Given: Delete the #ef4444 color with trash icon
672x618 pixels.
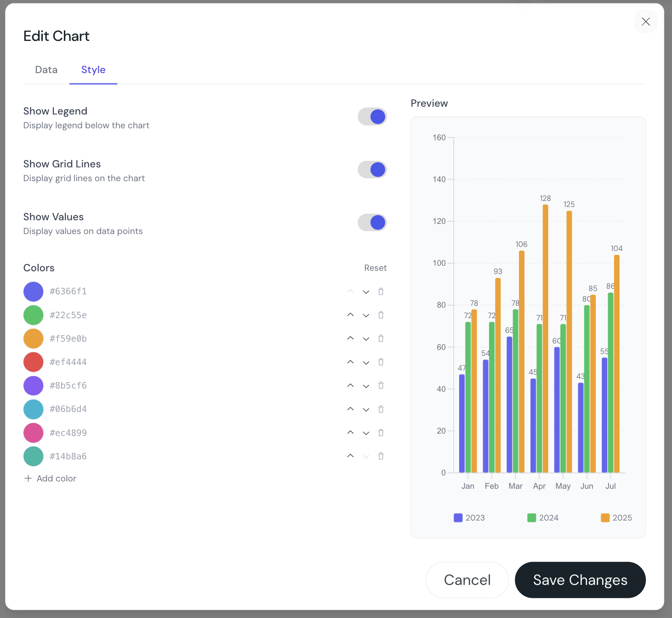Looking at the screenshot, I should point(381,362).
